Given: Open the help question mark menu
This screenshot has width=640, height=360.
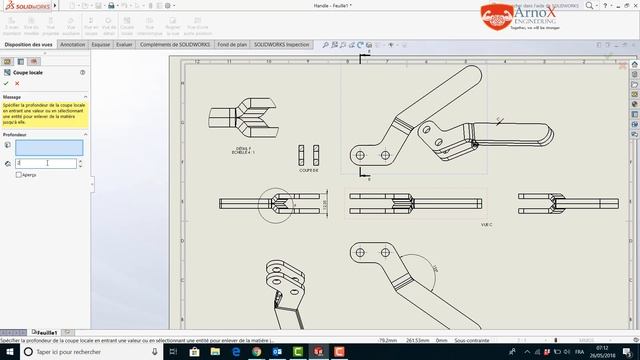Looking at the screenshot, I should click(x=605, y=6).
